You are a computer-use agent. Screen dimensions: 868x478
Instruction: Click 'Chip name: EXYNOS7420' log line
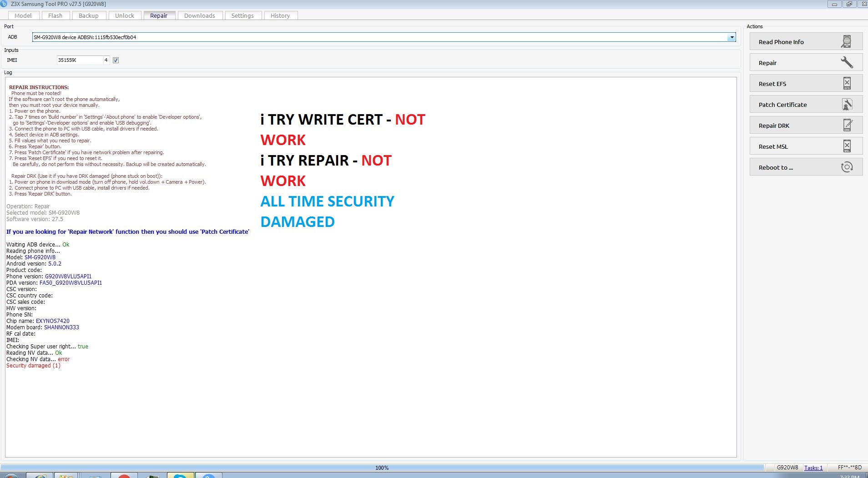(38, 321)
